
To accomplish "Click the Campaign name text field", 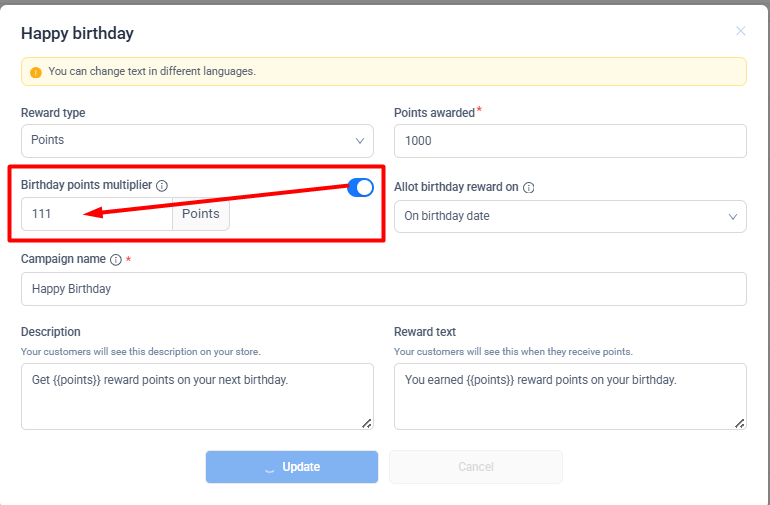I will pyautogui.click(x=384, y=289).
